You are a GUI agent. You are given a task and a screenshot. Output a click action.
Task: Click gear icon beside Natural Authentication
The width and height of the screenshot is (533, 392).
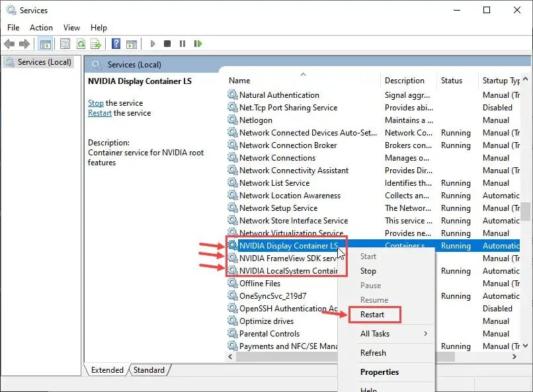pyautogui.click(x=233, y=95)
